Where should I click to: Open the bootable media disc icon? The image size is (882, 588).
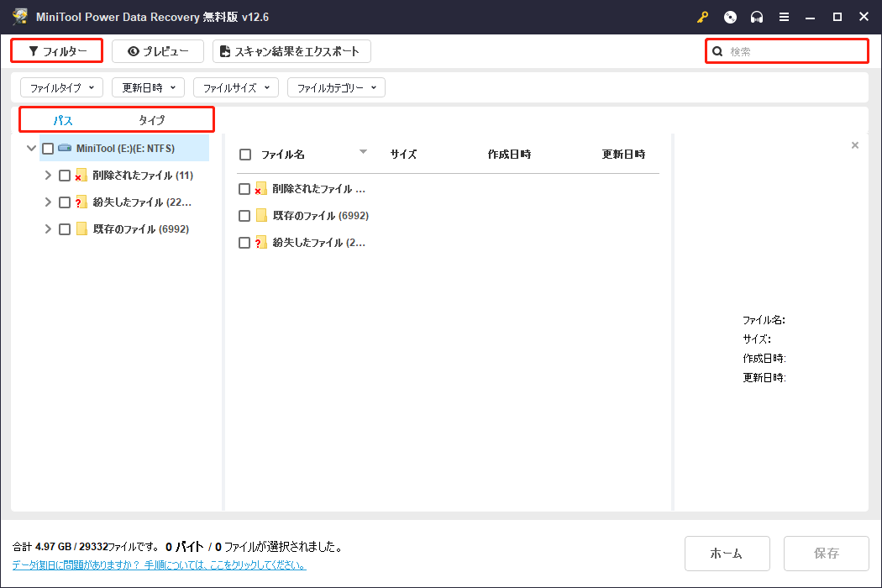(730, 18)
